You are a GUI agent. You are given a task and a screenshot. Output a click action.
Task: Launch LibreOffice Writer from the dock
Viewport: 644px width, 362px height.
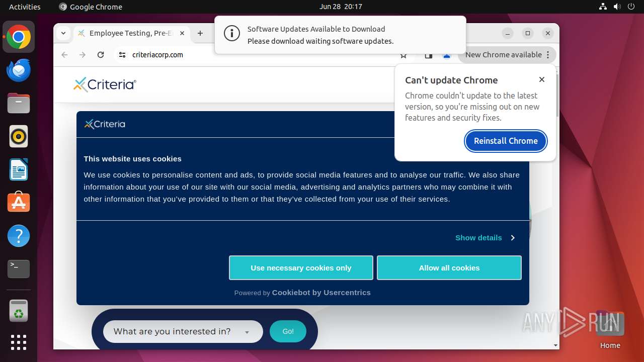[x=19, y=169]
